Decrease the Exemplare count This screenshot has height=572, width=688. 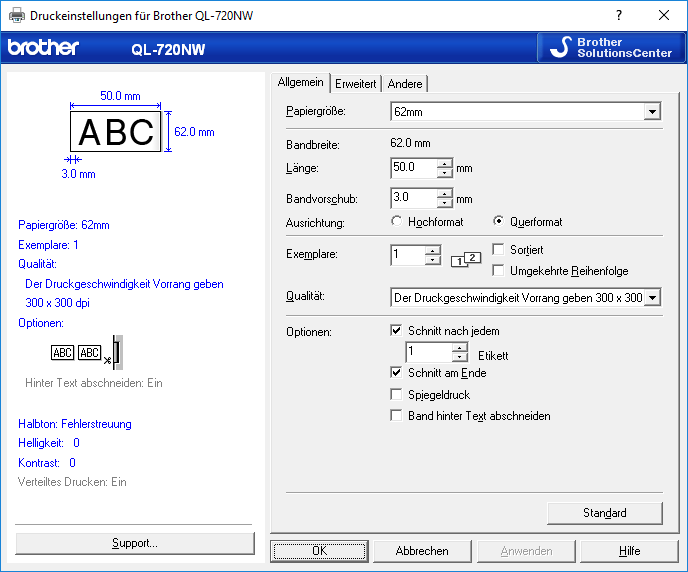433,260
